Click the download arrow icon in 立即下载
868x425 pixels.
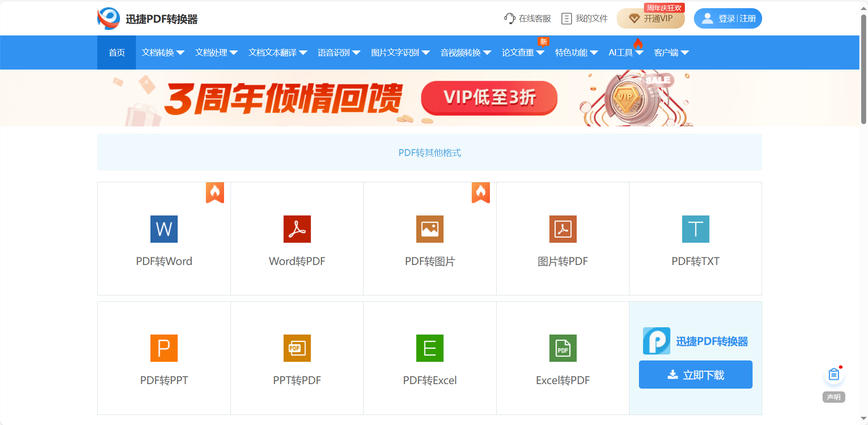click(x=673, y=375)
